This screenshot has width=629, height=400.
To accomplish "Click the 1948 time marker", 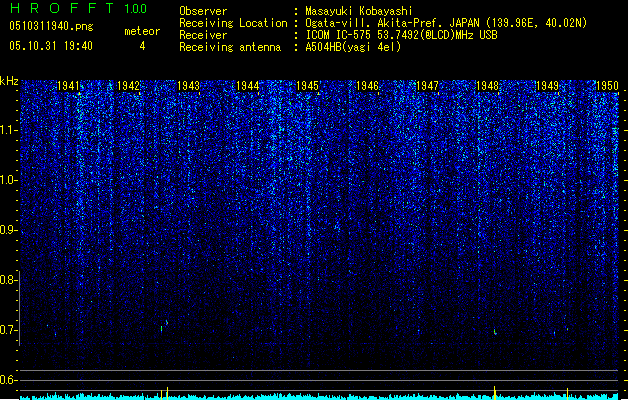I will 487,86.
